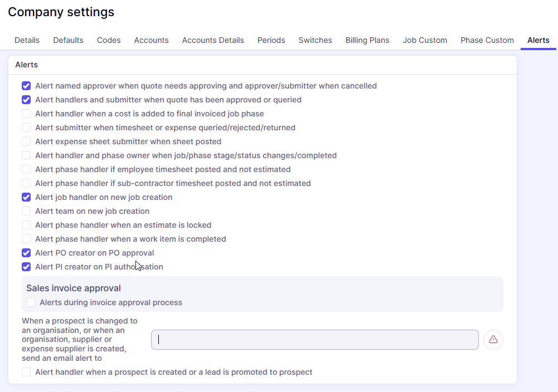Toggle alert job handler on new job creation
This screenshot has height=392, width=558.
[x=26, y=197]
